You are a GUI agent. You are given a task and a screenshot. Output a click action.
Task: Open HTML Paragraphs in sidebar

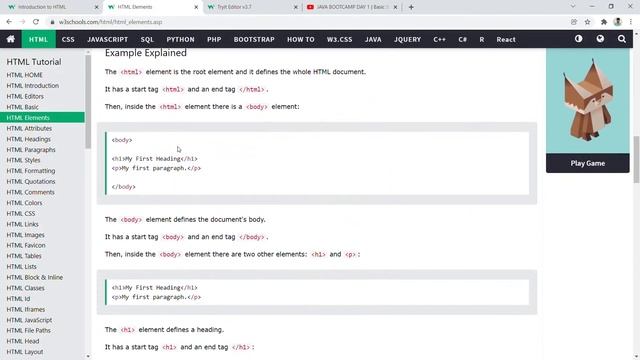click(31, 149)
